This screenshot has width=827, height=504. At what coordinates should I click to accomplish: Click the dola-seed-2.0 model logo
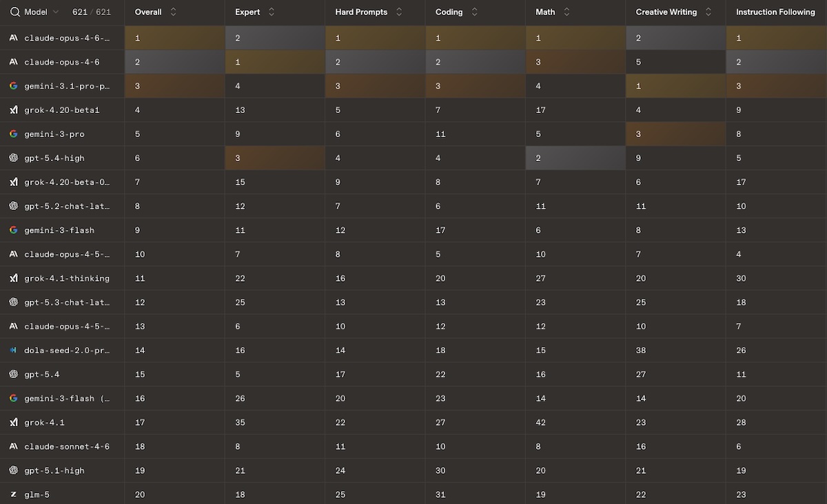tap(14, 350)
